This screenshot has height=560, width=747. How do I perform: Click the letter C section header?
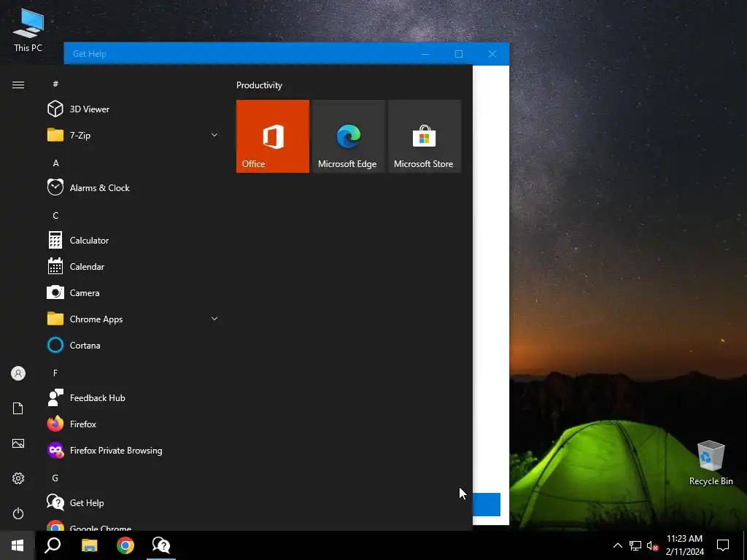click(x=55, y=215)
